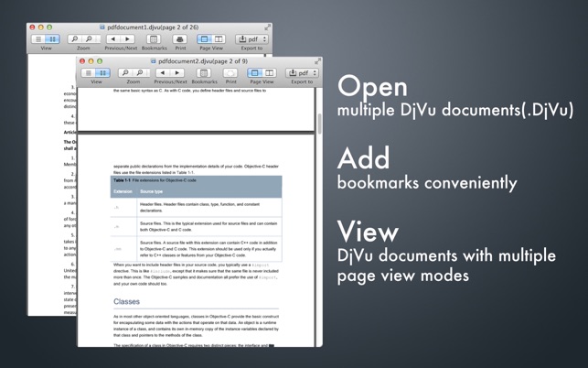Zoom out in pdfdocument1 window
588x368 pixels.
[75, 38]
